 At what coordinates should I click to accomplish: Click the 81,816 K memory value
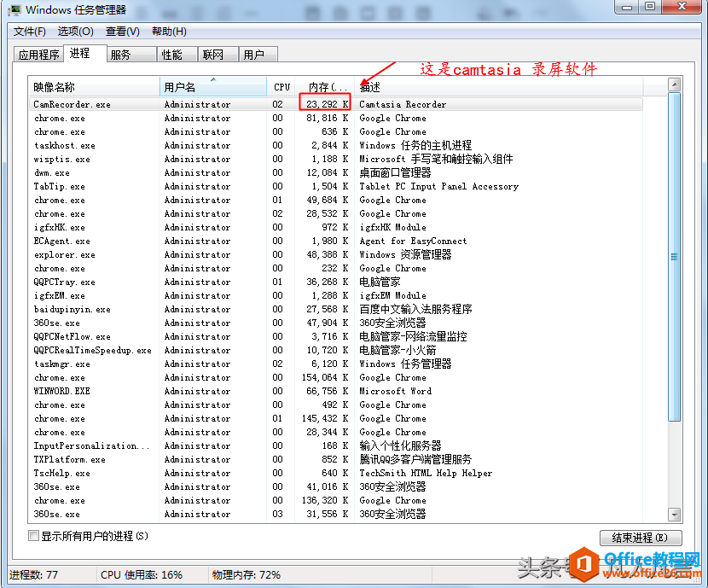click(327, 118)
